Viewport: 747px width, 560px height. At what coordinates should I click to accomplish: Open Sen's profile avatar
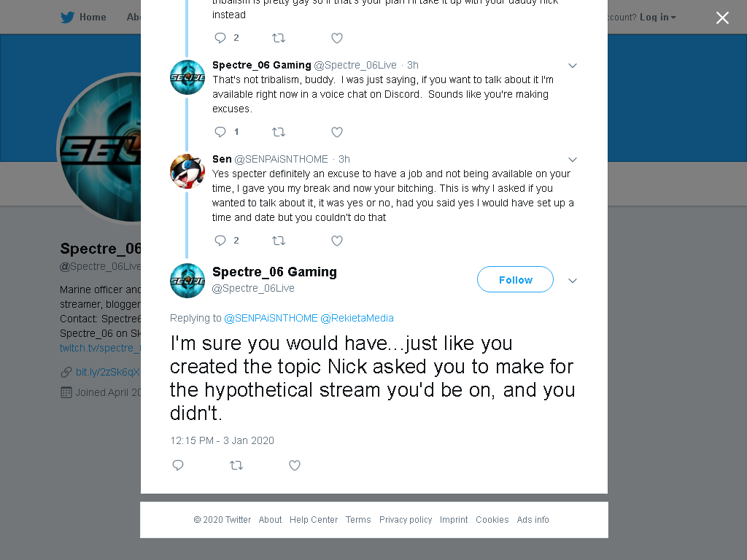[187, 171]
